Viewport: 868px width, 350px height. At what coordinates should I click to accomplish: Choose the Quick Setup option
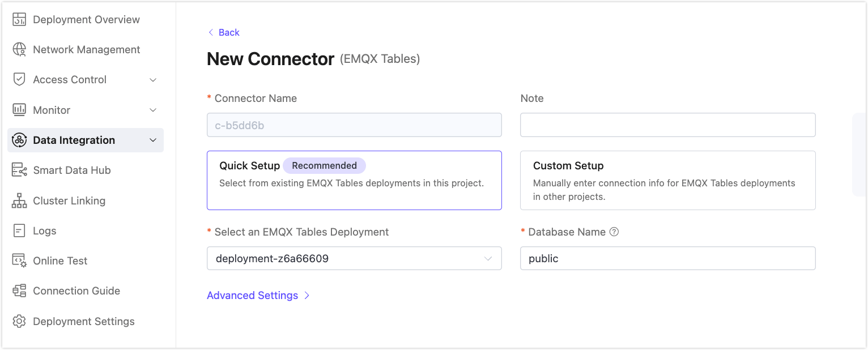(354, 180)
